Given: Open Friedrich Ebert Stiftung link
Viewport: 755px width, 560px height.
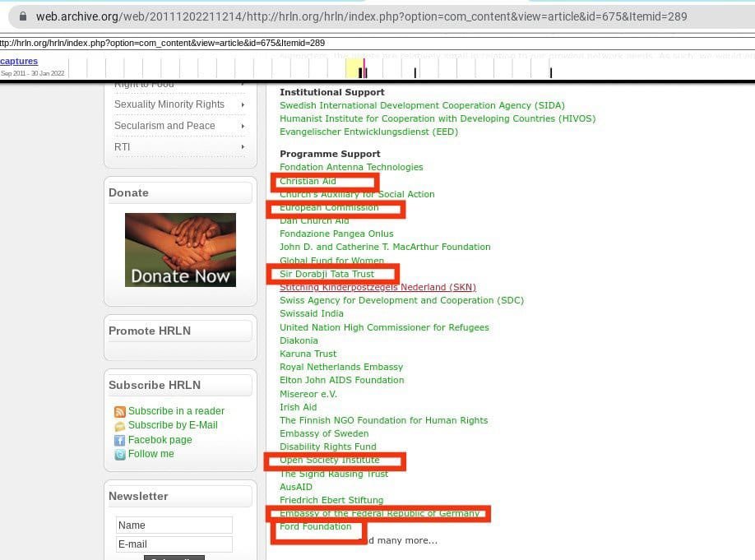Looking at the screenshot, I should click(x=331, y=500).
